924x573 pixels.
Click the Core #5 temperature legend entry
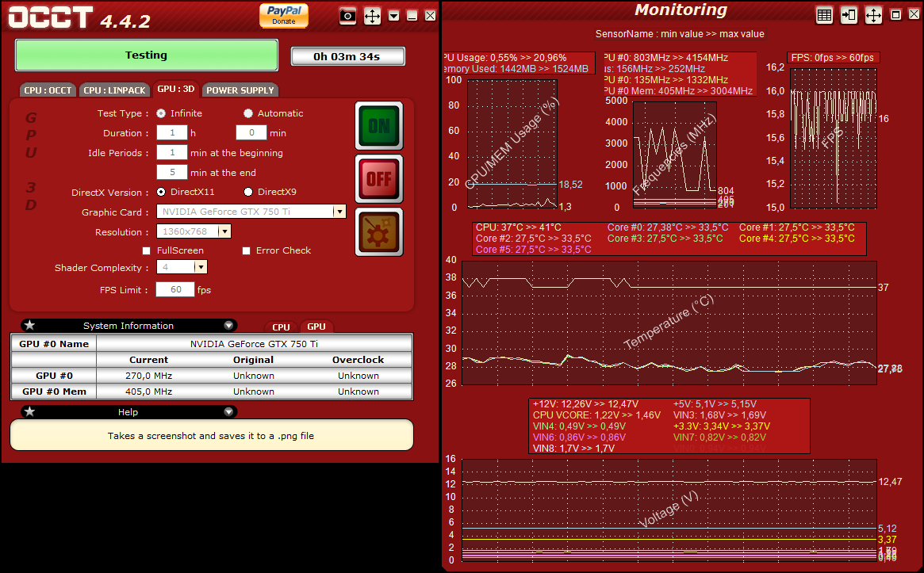(x=533, y=250)
